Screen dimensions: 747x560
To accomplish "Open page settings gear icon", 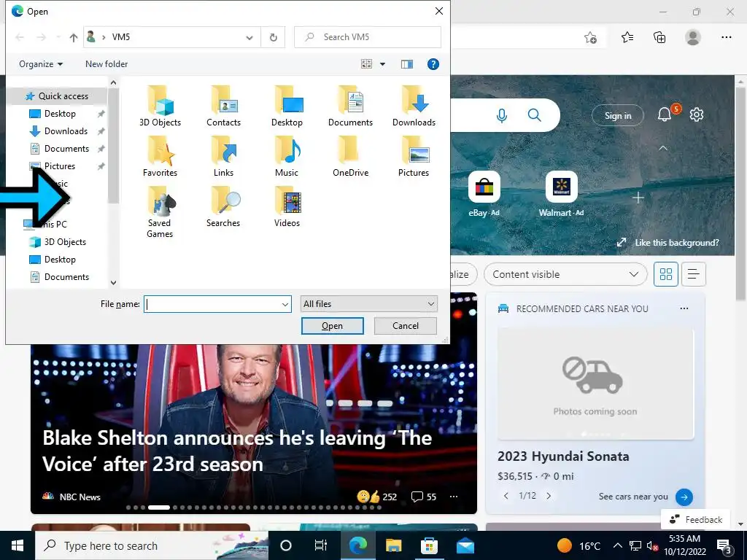I will pyautogui.click(x=697, y=114).
